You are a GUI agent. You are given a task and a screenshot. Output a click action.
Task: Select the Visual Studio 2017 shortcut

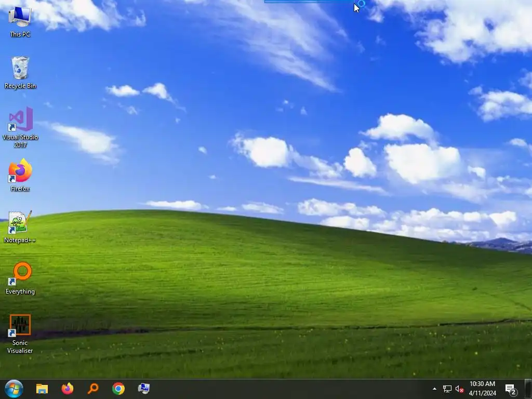click(20, 127)
